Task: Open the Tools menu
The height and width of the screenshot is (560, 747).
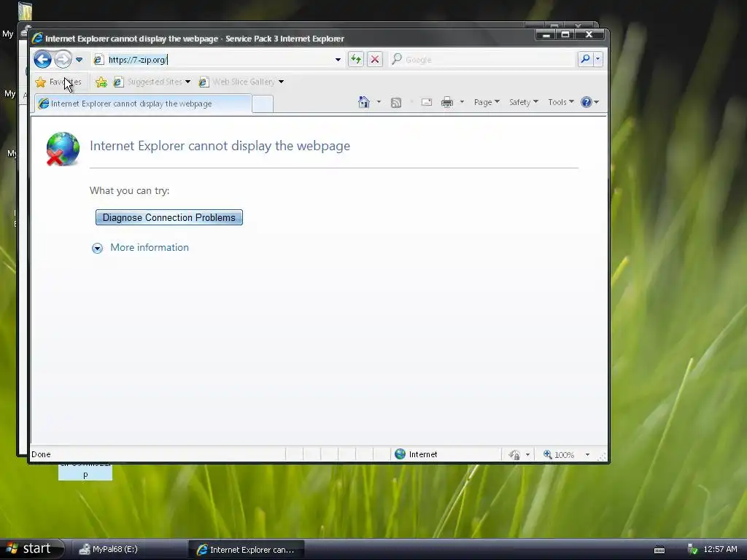Action: (x=561, y=102)
